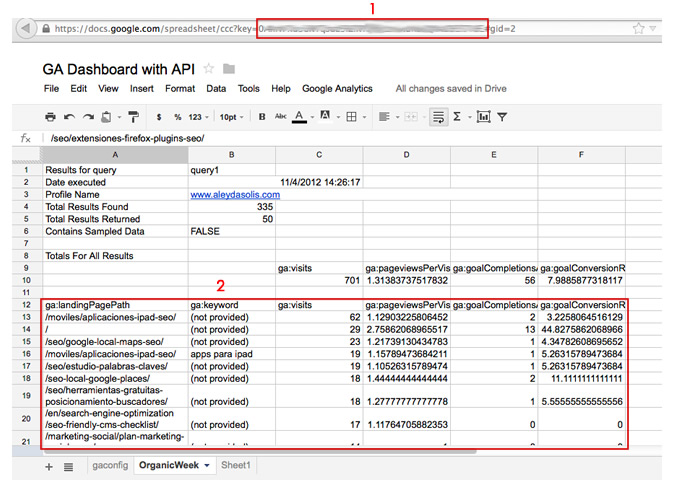This screenshot has width=674, height=491.
Task: Click the browser address bar URL
Action: 285,28
